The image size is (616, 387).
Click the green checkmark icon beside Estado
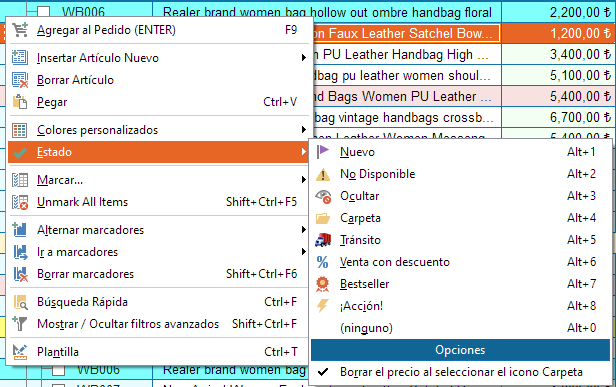tap(20, 152)
